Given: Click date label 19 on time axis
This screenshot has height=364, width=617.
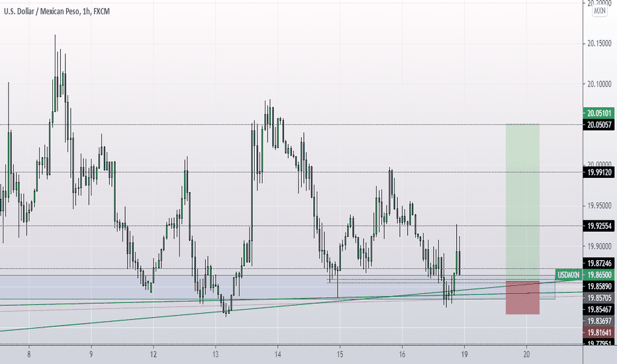Looking at the screenshot, I should (x=464, y=355).
